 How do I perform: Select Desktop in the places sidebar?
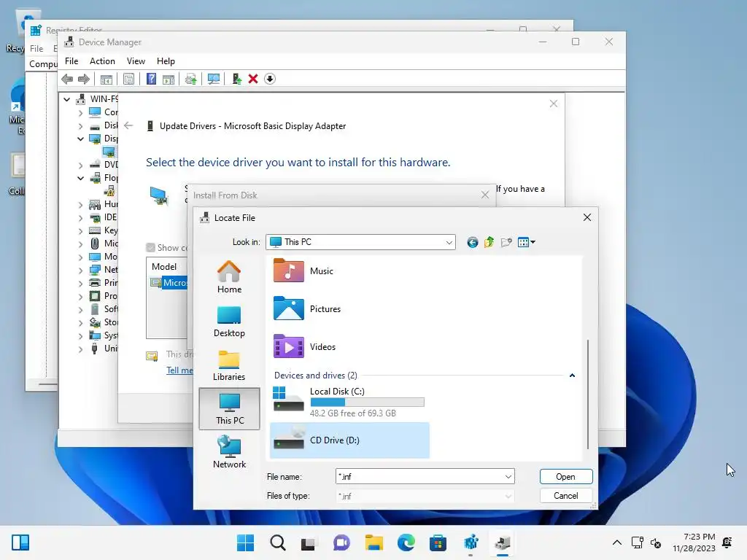[229, 322]
